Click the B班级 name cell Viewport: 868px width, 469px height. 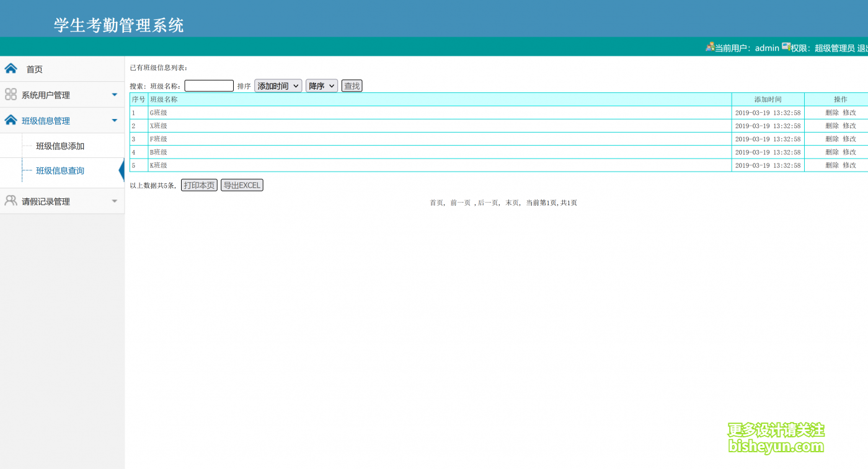tap(440, 152)
